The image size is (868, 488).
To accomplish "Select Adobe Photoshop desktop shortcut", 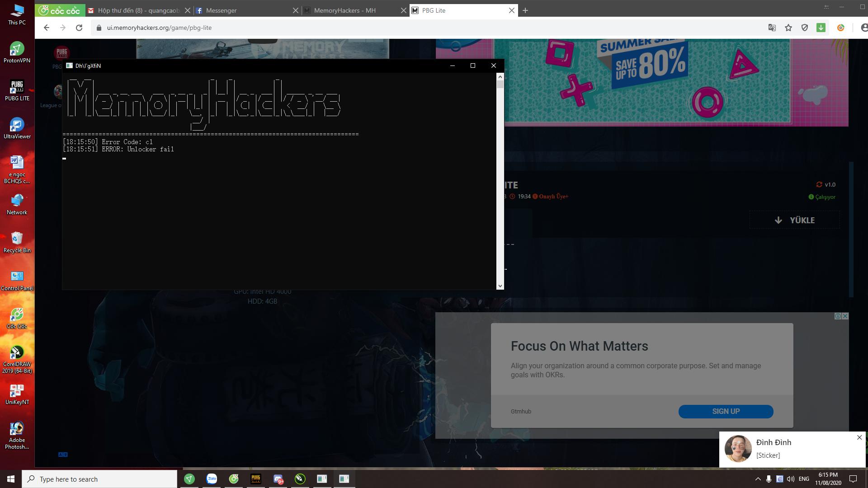I will tap(17, 435).
